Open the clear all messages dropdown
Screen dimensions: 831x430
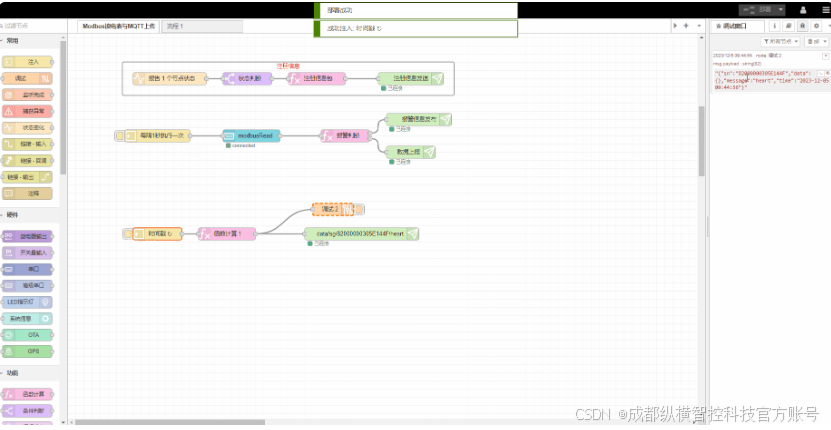click(x=816, y=41)
